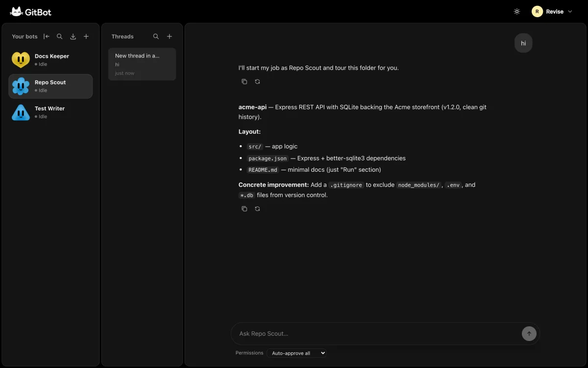This screenshot has height=368, width=588.
Task: Click the '*.db' code label
Action: (x=246, y=195)
